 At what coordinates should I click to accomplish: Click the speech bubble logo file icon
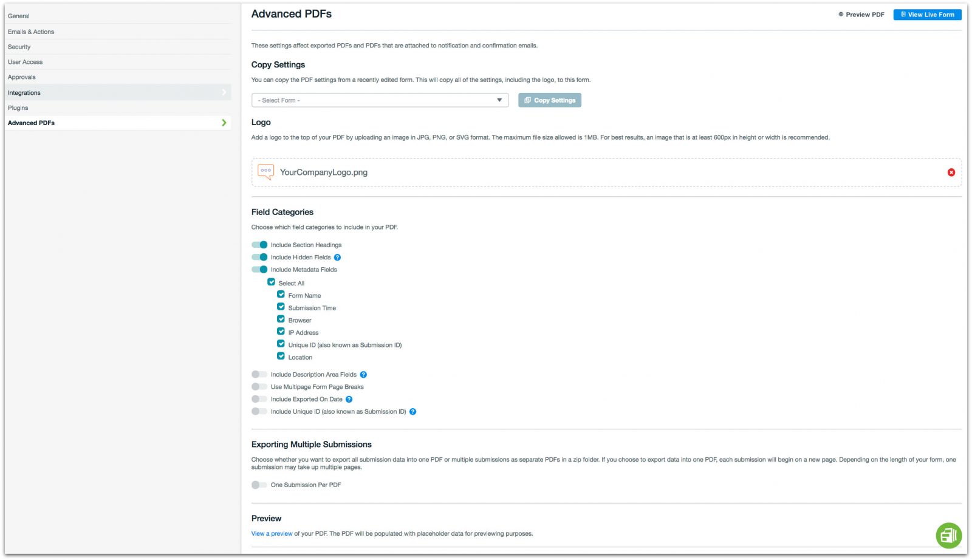click(x=265, y=172)
